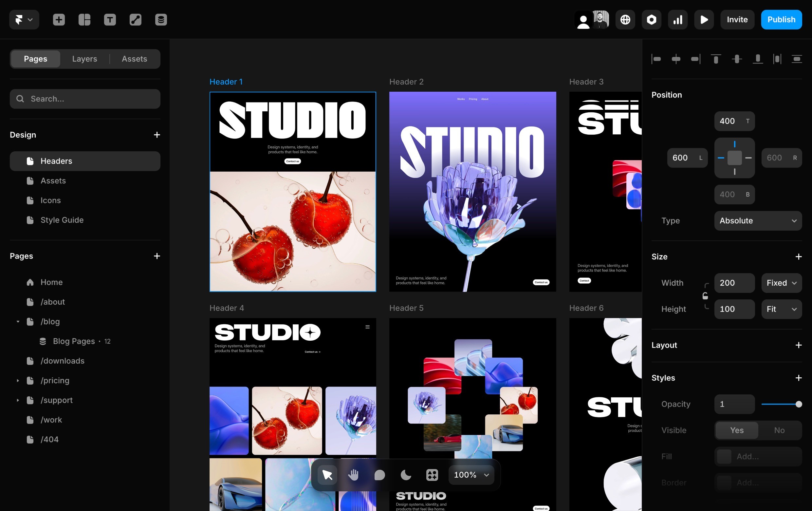The width and height of the screenshot is (812, 511).
Task: Click the Insert plus icon in top toolbar
Action: [x=59, y=20]
